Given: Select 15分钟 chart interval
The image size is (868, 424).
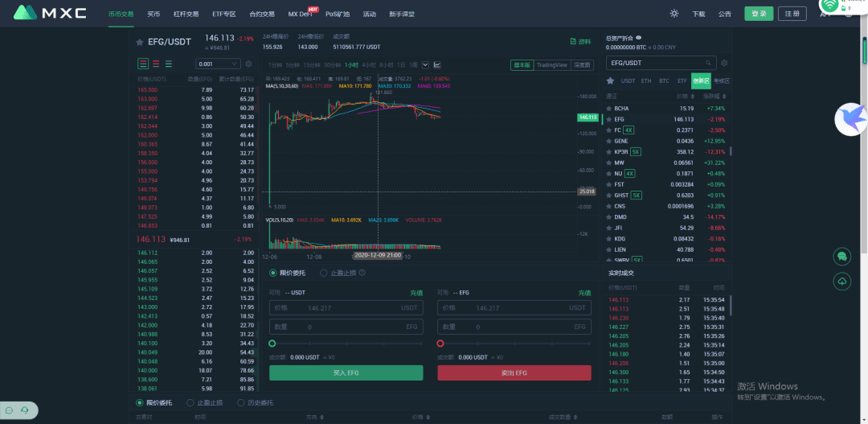Looking at the screenshot, I should tap(312, 65).
